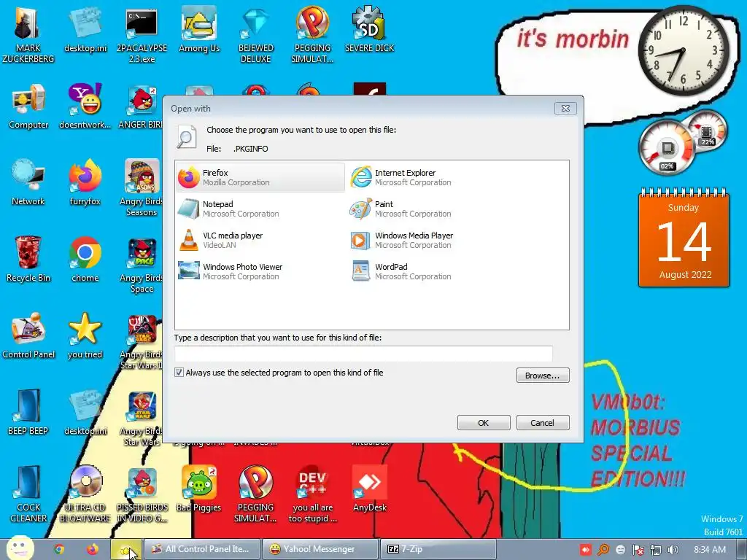Screen dimensions: 747x560
Task: Click the AnyDesk tray icon
Action: (586, 550)
